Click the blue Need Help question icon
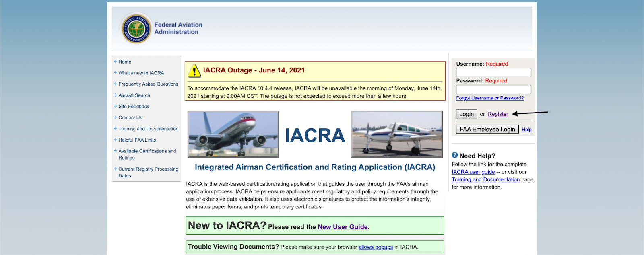The height and width of the screenshot is (255, 644). (455, 155)
